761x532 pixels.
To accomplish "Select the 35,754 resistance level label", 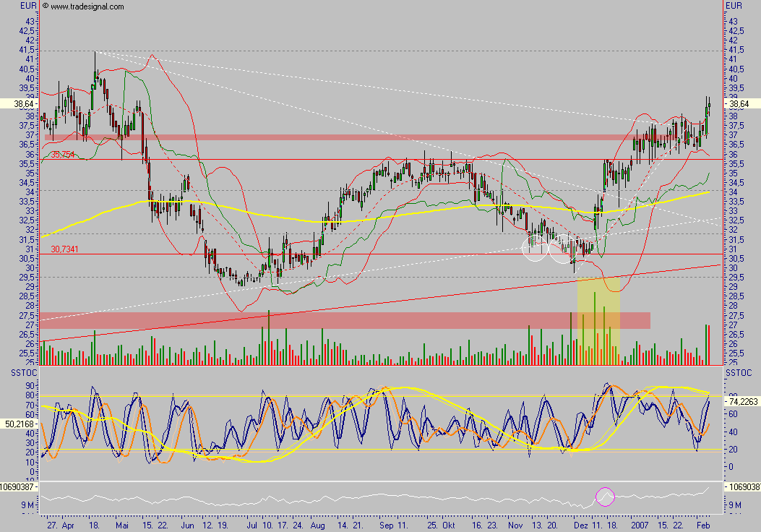I will (61, 155).
